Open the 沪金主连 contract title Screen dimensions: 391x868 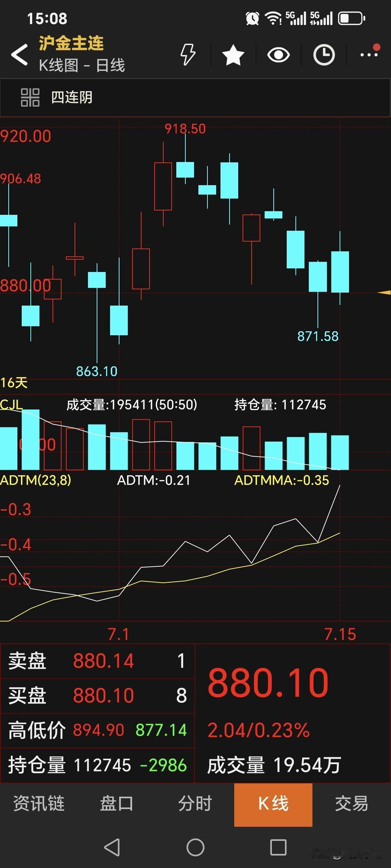(x=71, y=43)
